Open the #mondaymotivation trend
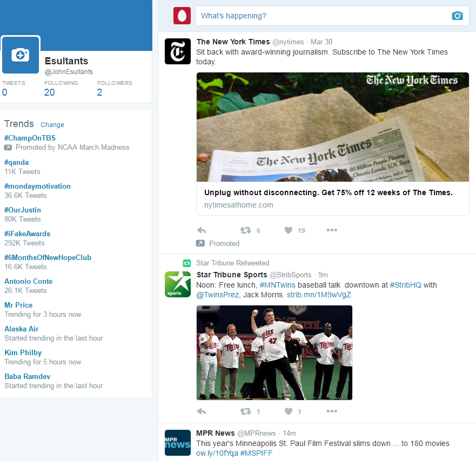476x466 pixels. pyautogui.click(x=37, y=186)
